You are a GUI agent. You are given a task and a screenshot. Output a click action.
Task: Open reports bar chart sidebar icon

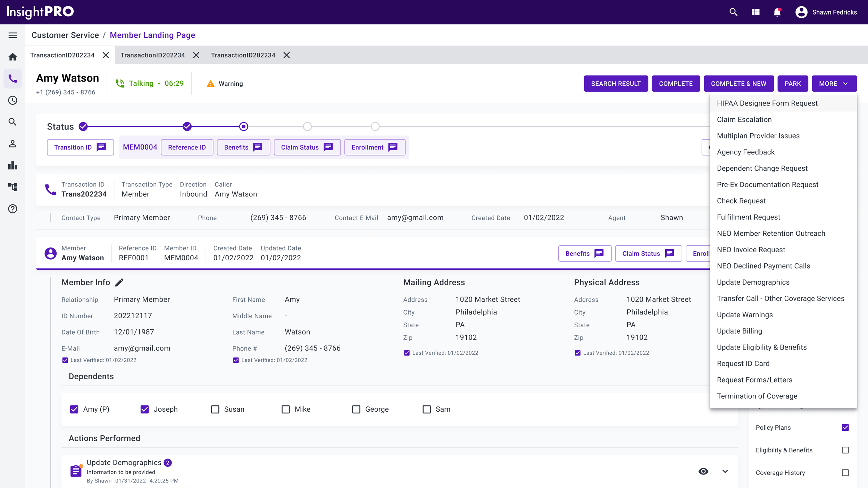tap(12, 165)
